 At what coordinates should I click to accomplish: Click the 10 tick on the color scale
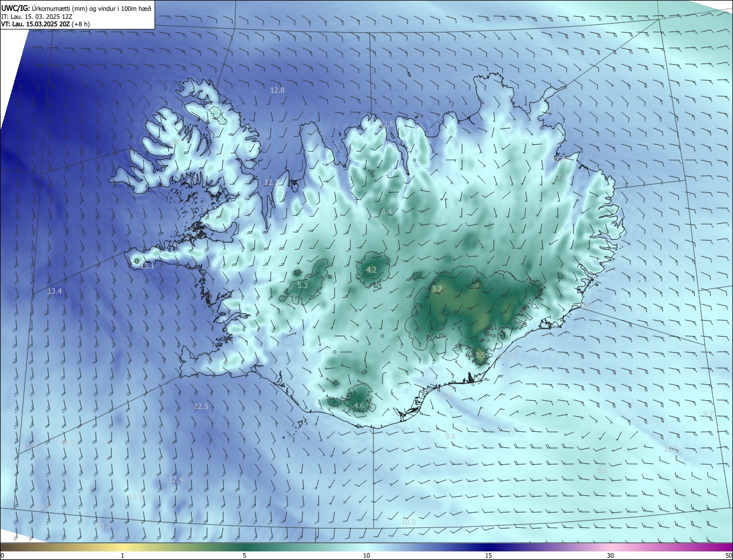[366, 555]
